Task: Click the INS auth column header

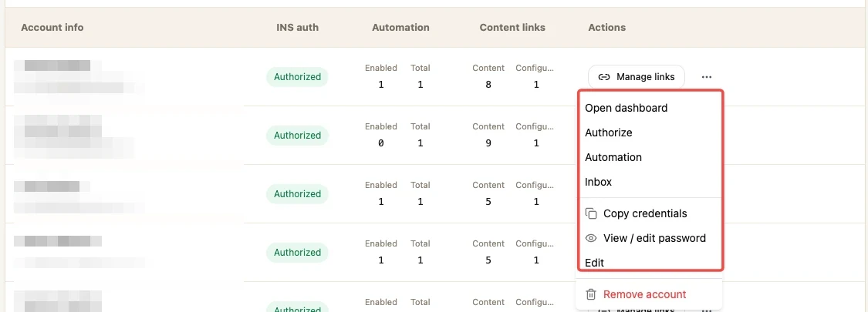Action: point(297,27)
